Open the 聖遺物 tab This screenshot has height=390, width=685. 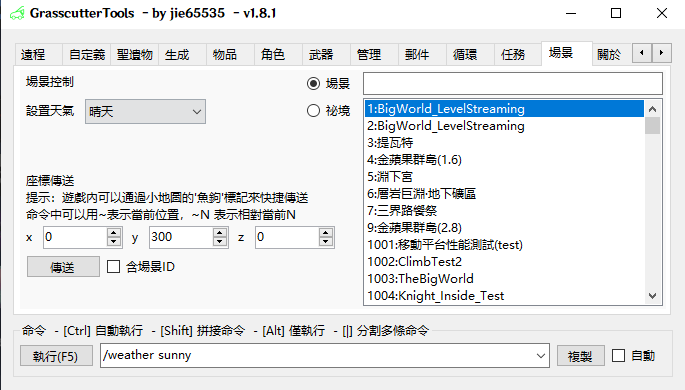point(135,55)
